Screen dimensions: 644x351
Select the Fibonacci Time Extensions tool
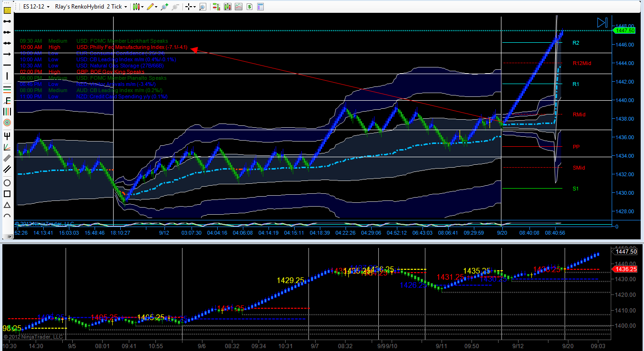click(x=7, y=111)
